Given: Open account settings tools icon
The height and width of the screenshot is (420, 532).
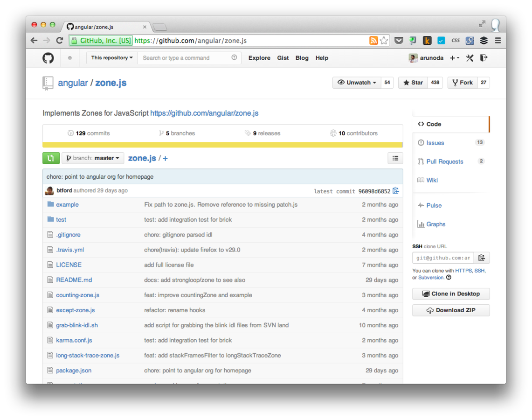Looking at the screenshot, I should pos(470,58).
